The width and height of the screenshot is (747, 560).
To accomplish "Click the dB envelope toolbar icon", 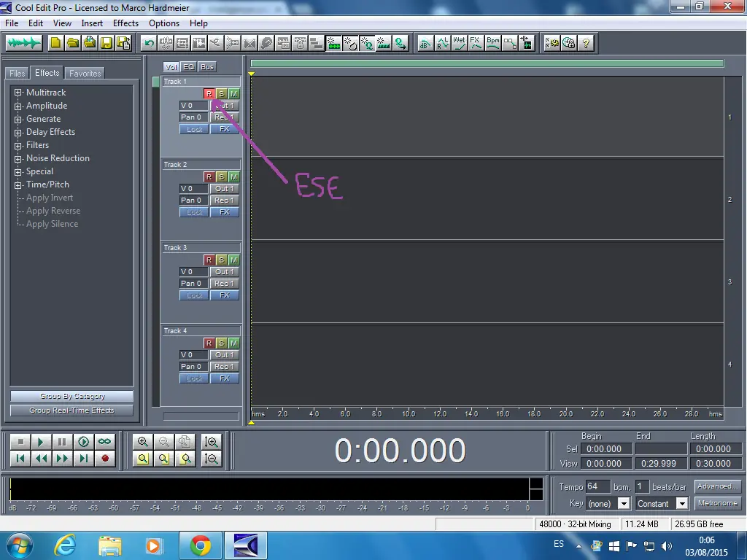I will pyautogui.click(x=425, y=43).
